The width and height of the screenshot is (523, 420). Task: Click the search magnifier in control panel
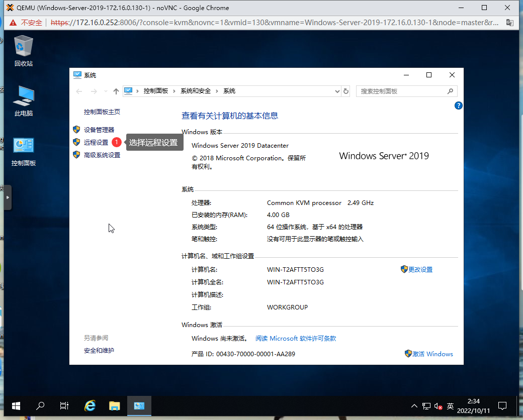450,91
